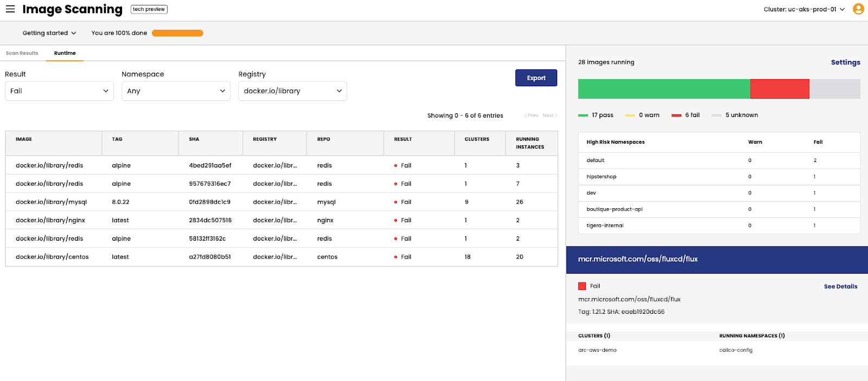Open the See Details link
The image size is (868, 381).
pos(841,287)
